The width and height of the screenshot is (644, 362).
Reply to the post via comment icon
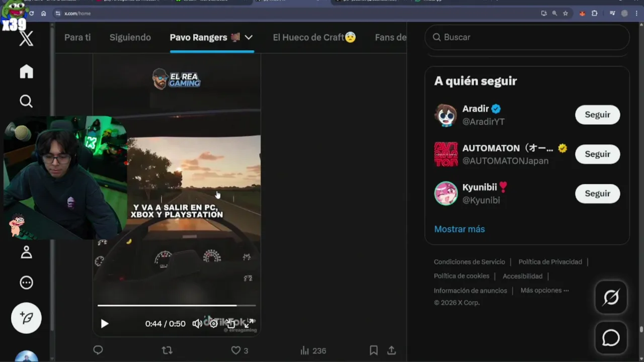(x=98, y=350)
